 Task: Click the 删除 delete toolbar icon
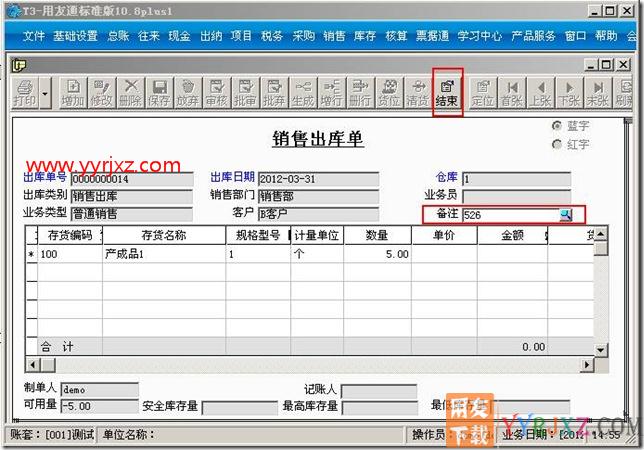[131, 93]
